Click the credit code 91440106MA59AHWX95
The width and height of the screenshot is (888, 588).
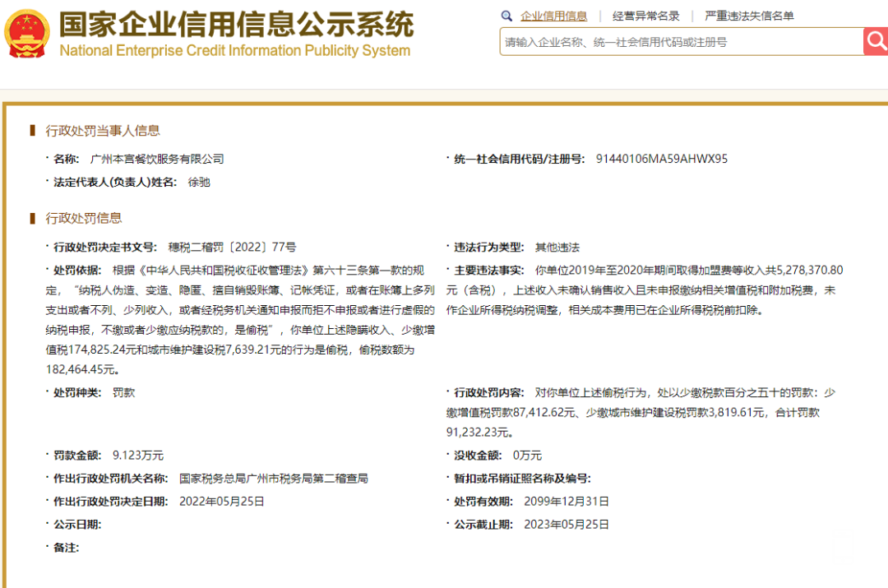pyautogui.click(x=661, y=160)
